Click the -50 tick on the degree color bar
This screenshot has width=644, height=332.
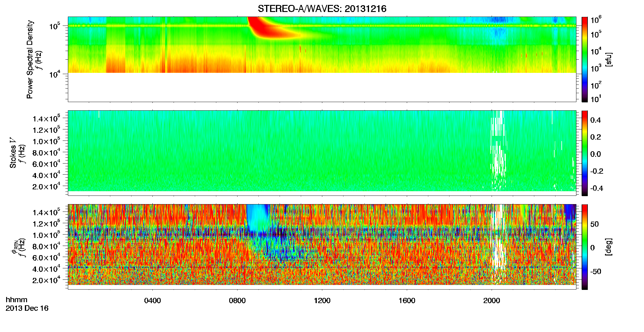(595, 272)
